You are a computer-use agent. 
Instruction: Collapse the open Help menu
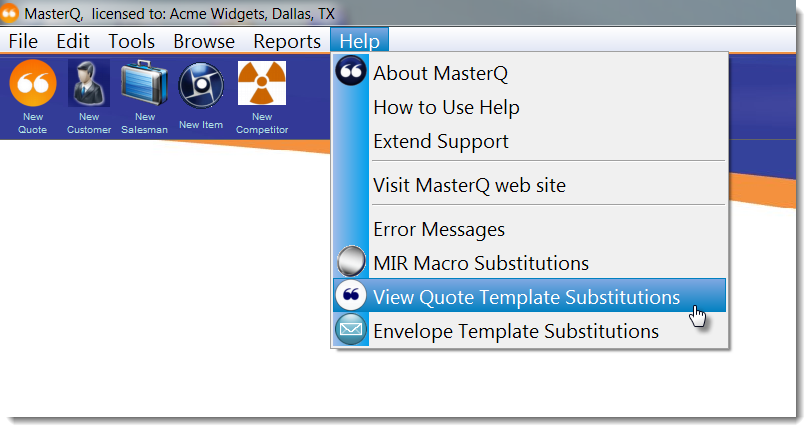pos(360,41)
